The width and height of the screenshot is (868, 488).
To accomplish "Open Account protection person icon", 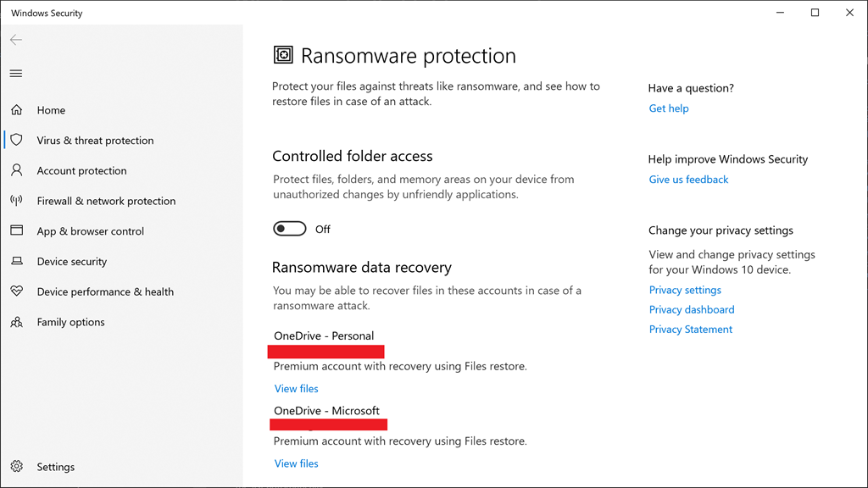I will coord(17,170).
